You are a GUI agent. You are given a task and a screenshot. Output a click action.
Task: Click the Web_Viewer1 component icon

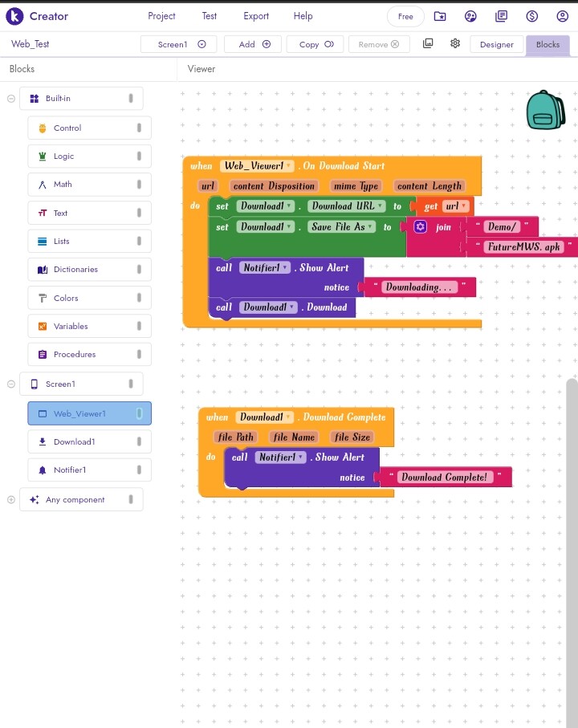(x=43, y=413)
